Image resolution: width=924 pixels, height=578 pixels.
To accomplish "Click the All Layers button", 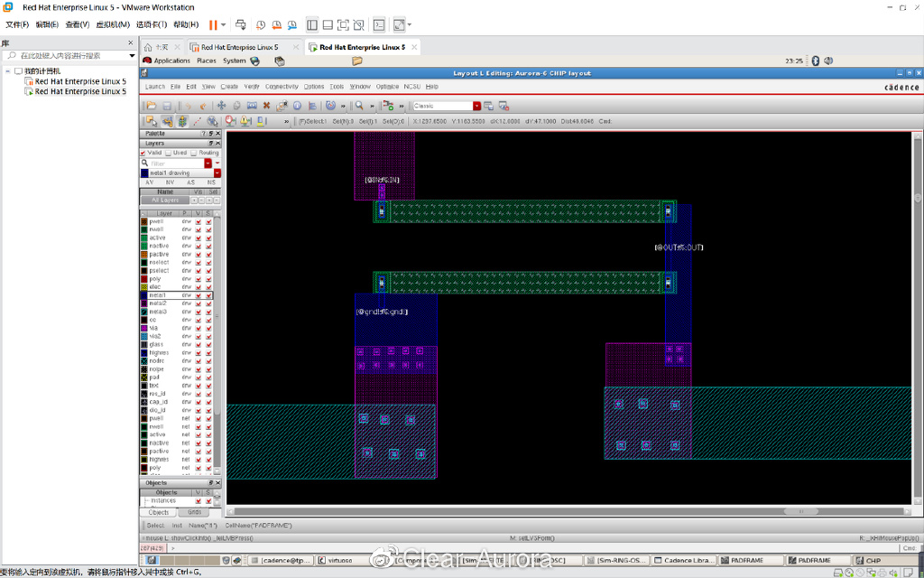I will [164, 200].
